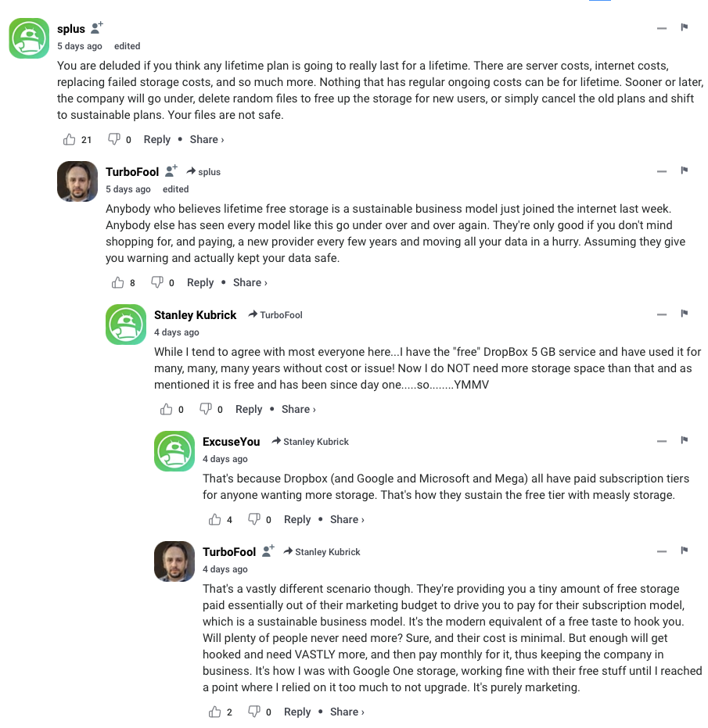Open Stanley Kubrick's username profile link
Viewport: 708px width, 728px height.
click(x=195, y=314)
